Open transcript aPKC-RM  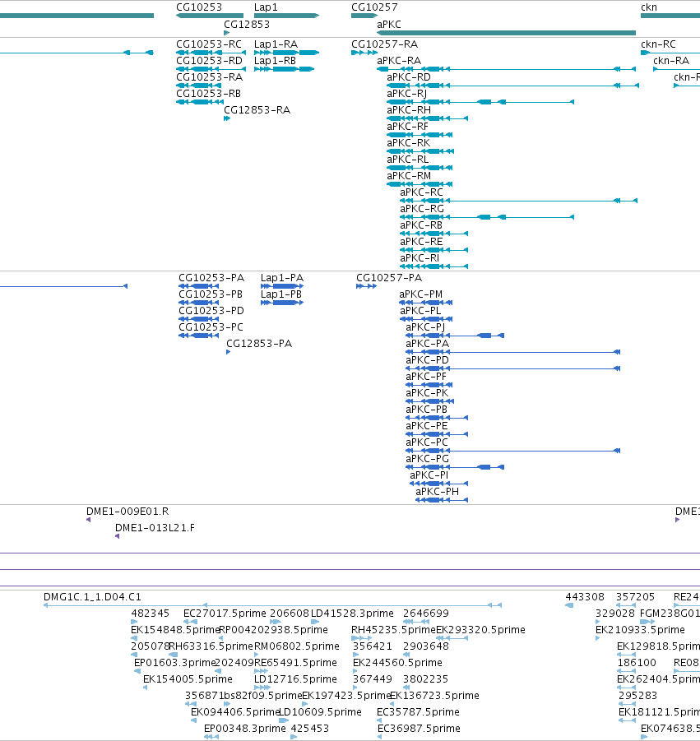[x=409, y=176]
